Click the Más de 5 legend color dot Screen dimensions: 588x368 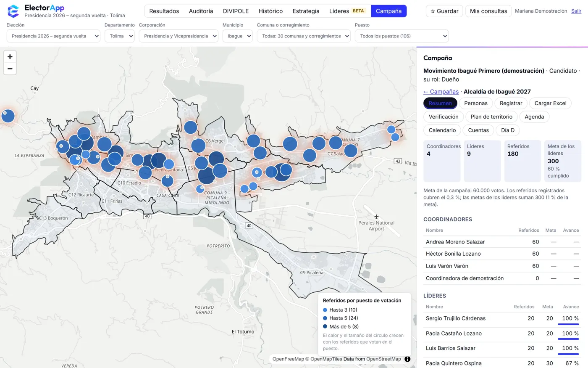(x=325, y=326)
